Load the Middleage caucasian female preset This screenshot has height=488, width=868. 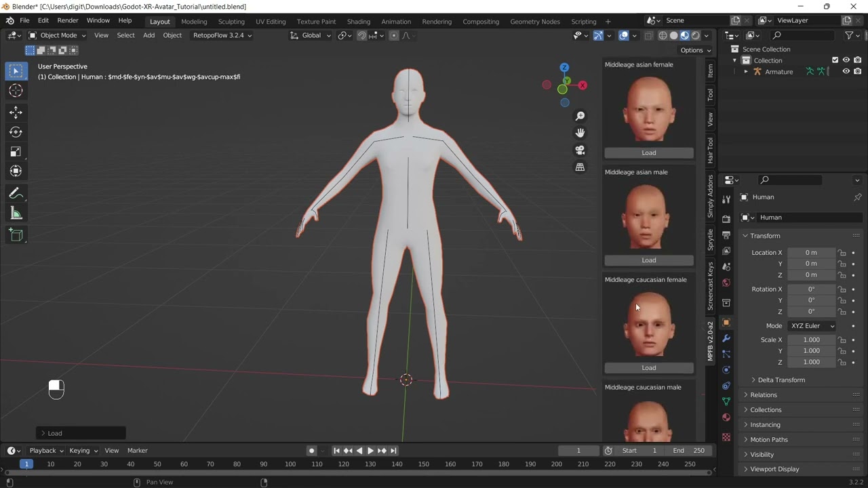click(x=649, y=367)
